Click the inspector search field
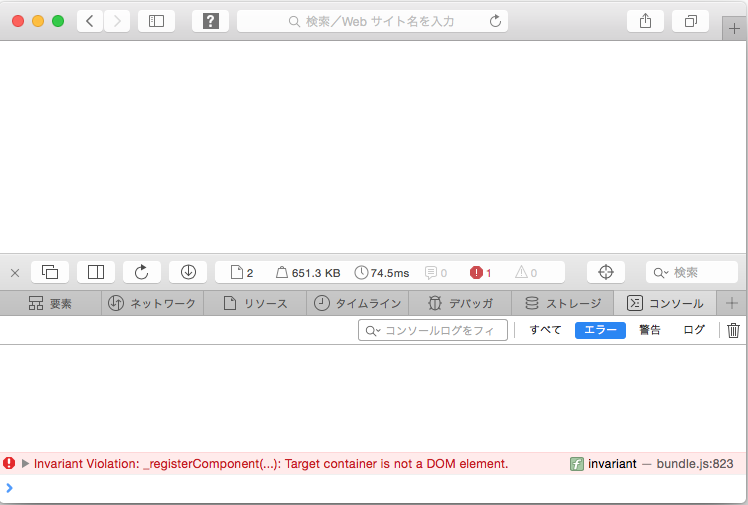 692,272
